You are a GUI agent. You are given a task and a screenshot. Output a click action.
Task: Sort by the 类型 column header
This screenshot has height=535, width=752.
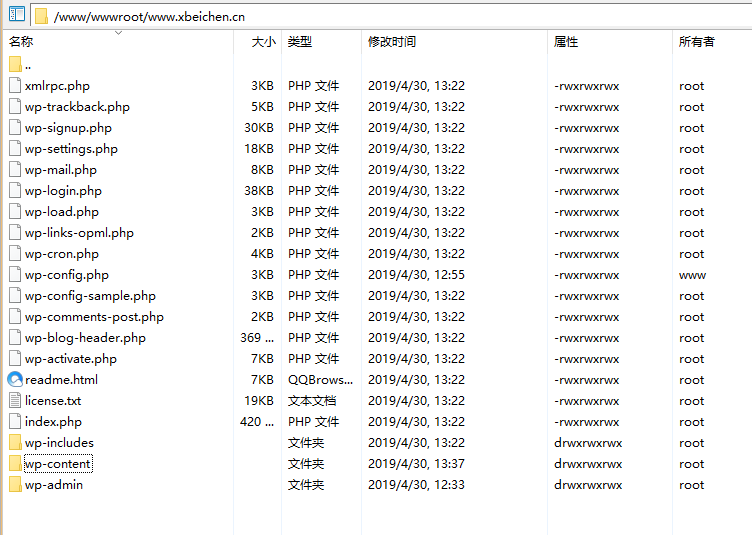click(x=300, y=42)
